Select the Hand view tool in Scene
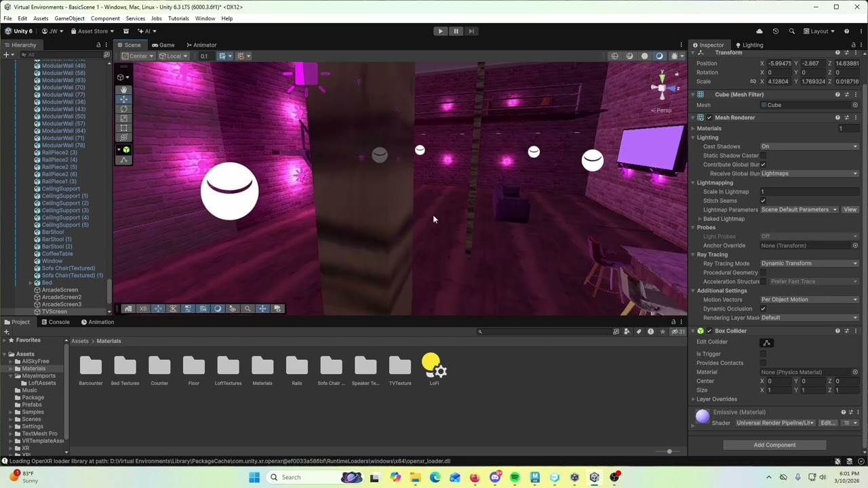Image resolution: width=868 pixels, height=488 pixels. 124,89
